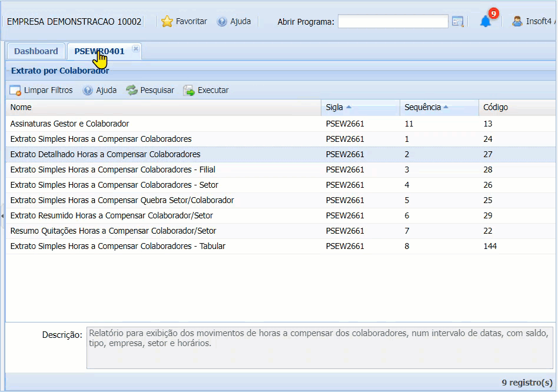
Task: Open Ajuda help icon in top bar
Action: tap(222, 22)
